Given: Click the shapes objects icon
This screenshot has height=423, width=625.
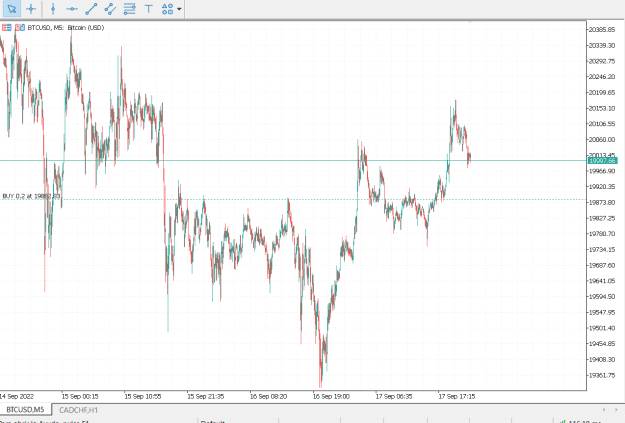Looking at the screenshot, I should click(x=167, y=8).
